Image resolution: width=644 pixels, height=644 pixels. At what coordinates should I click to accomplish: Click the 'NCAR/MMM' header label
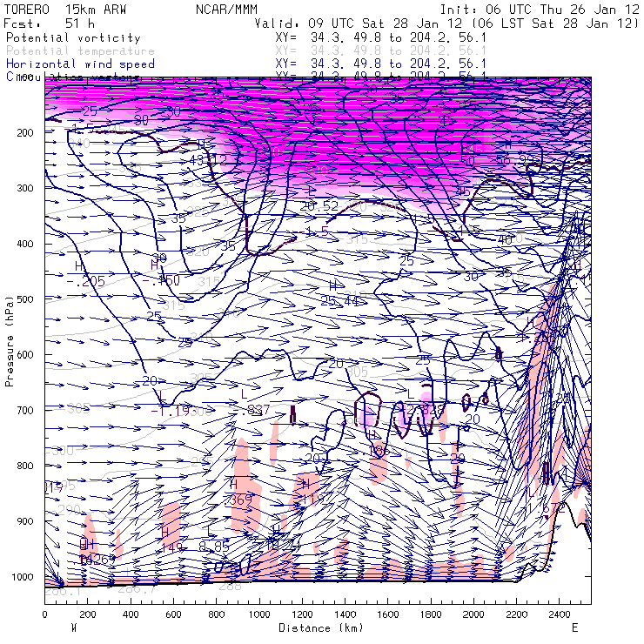227,10
